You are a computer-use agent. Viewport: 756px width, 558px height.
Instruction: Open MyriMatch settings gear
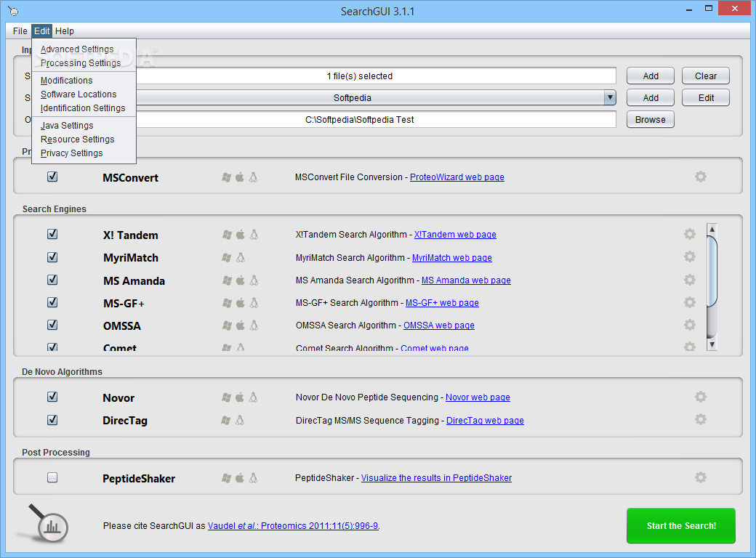pyautogui.click(x=690, y=256)
